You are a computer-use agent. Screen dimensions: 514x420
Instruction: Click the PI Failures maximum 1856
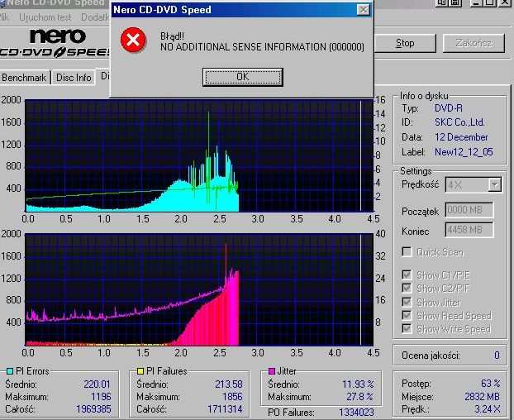coord(232,396)
